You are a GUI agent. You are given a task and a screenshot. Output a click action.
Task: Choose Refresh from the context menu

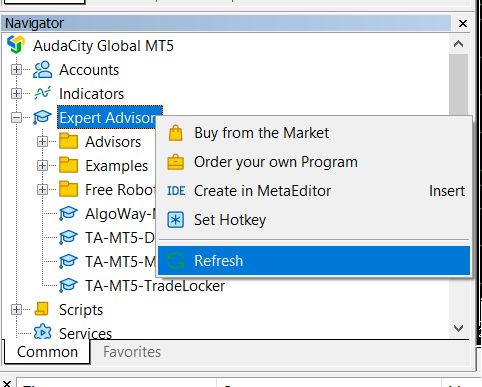pos(314,261)
